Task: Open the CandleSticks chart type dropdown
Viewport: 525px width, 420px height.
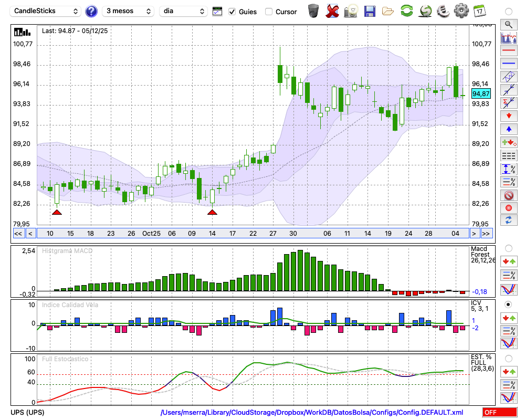Action: (46, 11)
